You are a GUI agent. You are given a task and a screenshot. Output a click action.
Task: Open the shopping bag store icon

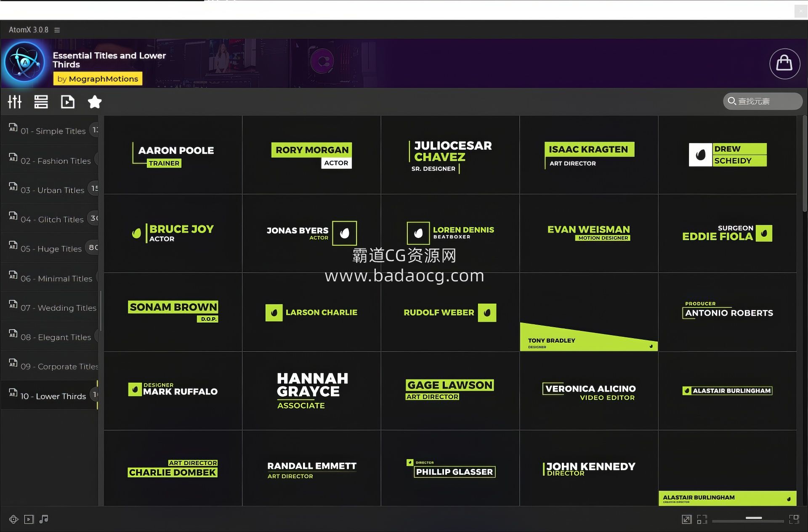(784, 64)
